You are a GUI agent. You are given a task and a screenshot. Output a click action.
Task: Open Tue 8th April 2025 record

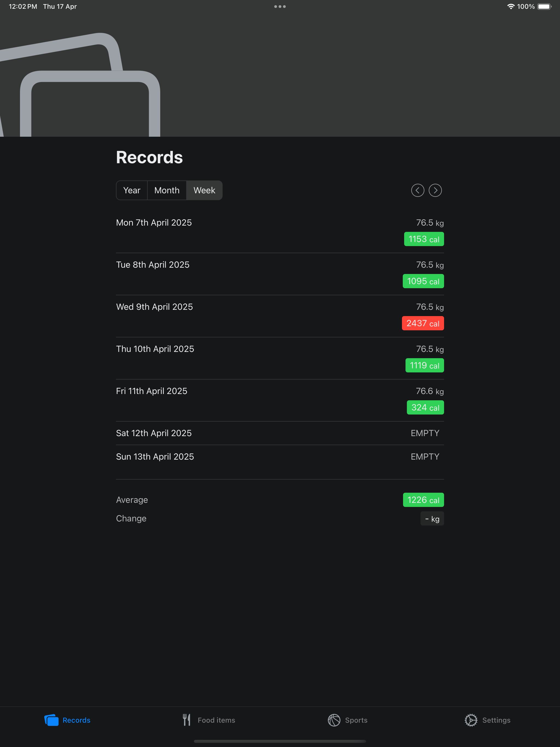tap(280, 274)
